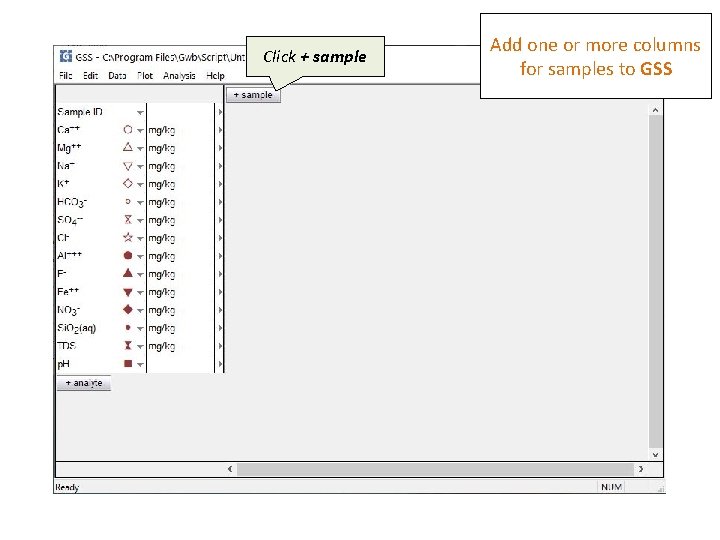Click the vertical scrollbar thumb
This screenshot has height=540, width=720.
655,281
